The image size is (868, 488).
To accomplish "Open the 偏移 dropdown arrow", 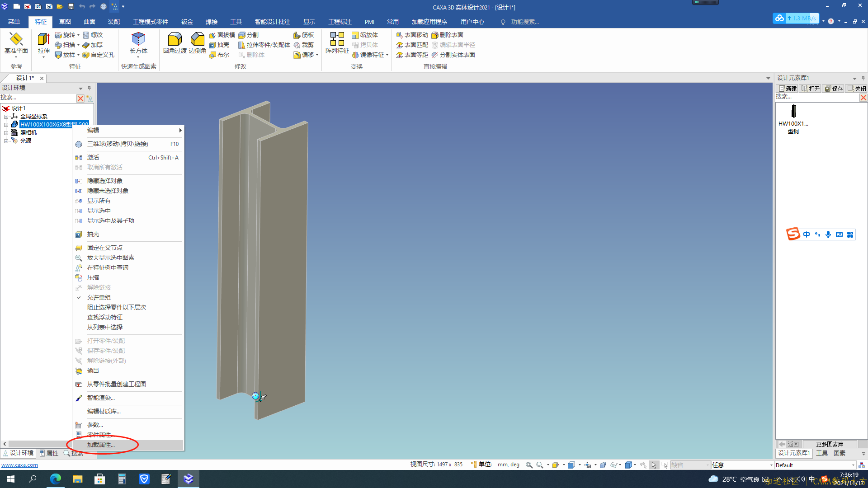I will 317,55.
